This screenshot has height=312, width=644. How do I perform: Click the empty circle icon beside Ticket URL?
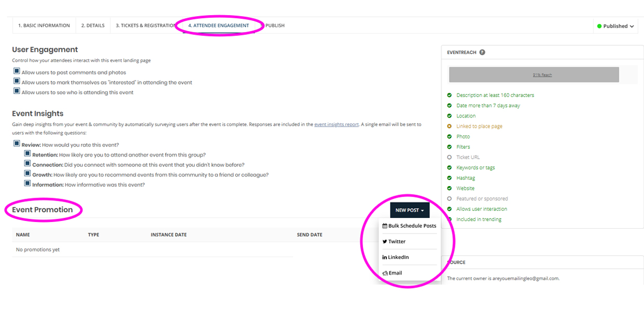[449, 158]
